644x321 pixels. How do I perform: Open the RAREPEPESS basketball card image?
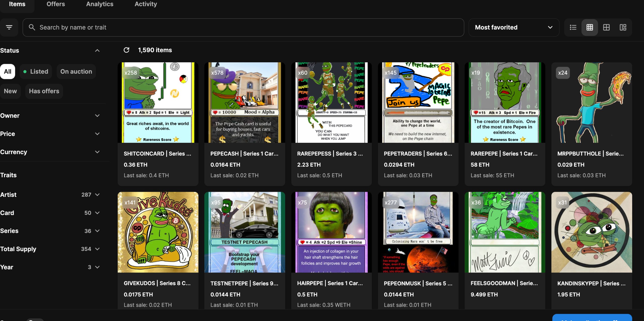pyautogui.click(x=331, y=103)
